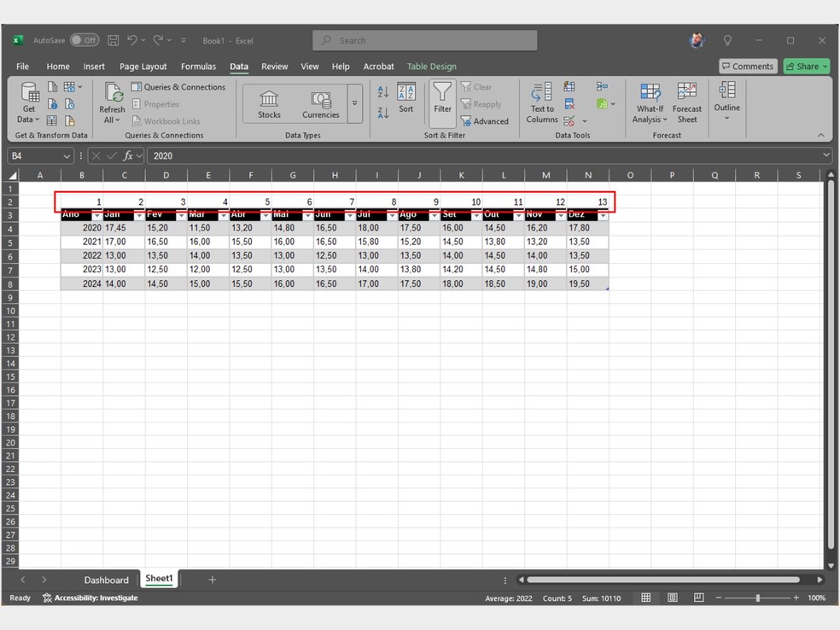Image resolution: width=840 pixels, height=630 pixels.
Task: Click the Search box in title bar
Action: tap(425, 40)
